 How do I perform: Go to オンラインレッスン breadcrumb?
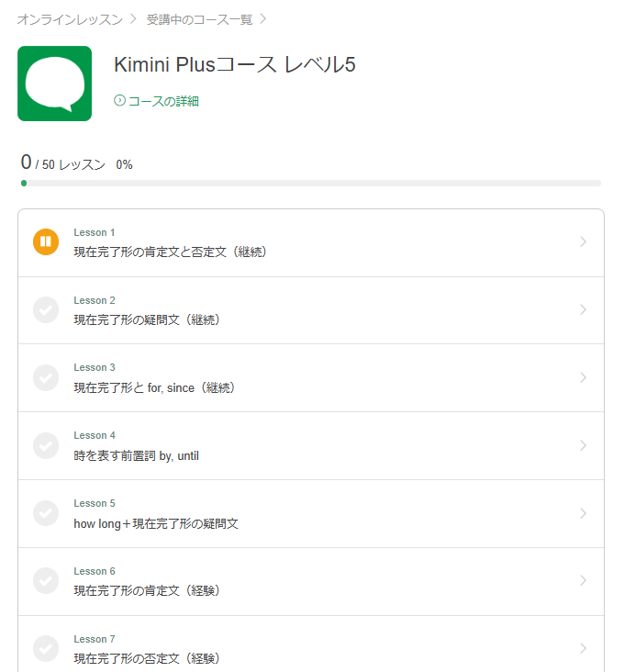coord(69,18)
